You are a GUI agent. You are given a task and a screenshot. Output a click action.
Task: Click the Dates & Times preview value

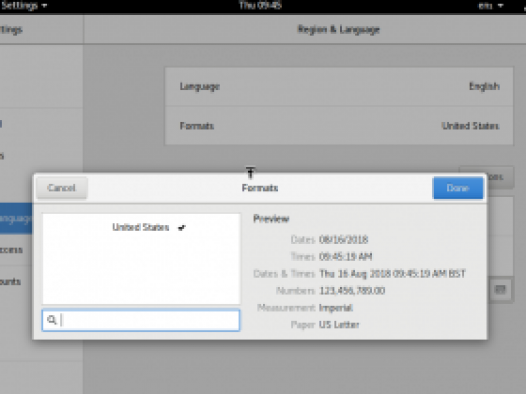point(392,274)
